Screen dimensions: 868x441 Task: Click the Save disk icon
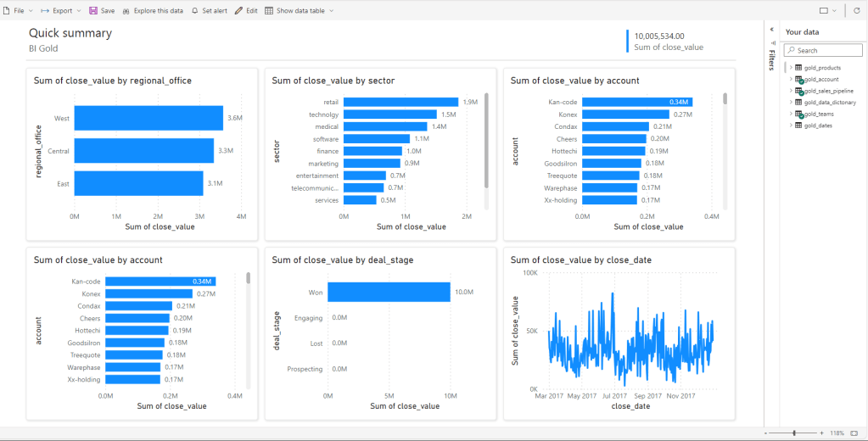point(93,11)
